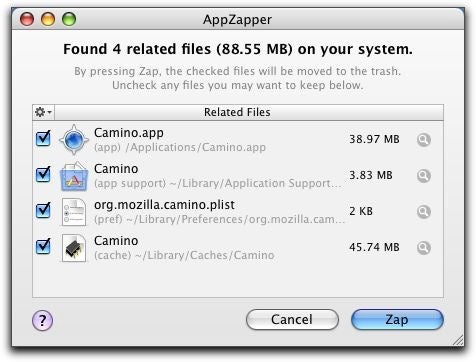Viewport: 476px width, 362px height.
Task: Click the plist preferences document icon
Action: pyautogui.click(x=74, y=212)
